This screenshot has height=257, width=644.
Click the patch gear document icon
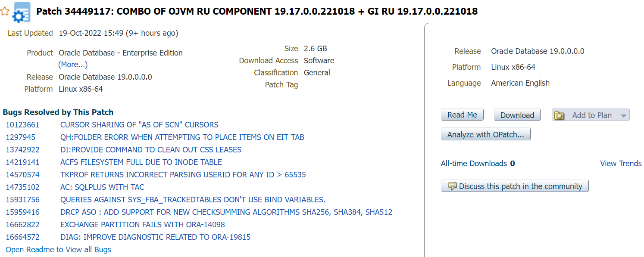(21, 12)
